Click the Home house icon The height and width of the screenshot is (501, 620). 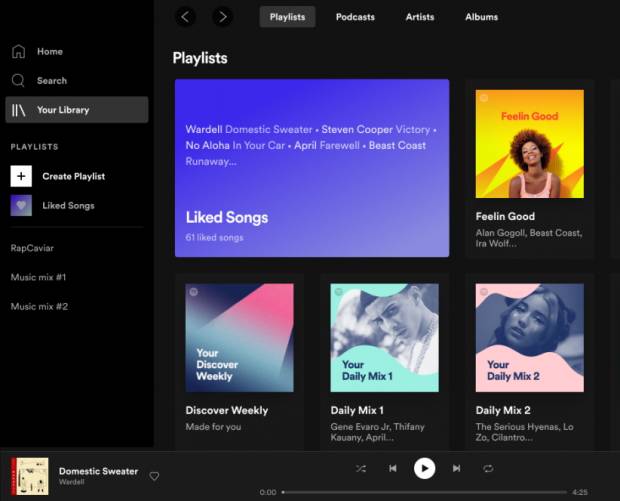18,51
